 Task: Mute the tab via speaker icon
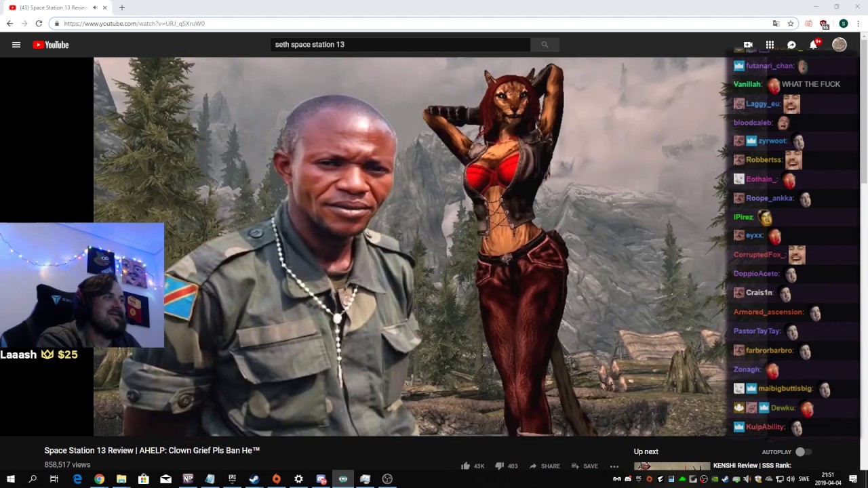coord(95,7)
